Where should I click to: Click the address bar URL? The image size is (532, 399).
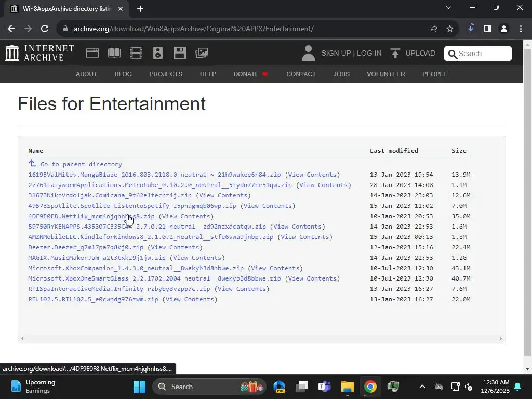(193, 29)
